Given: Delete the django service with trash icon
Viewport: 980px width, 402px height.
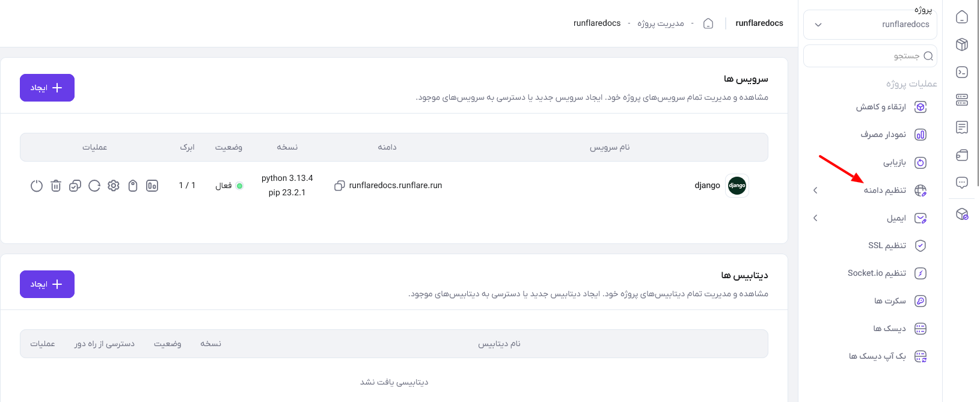Looking at the screenshot, I should (x=56, y=186).
